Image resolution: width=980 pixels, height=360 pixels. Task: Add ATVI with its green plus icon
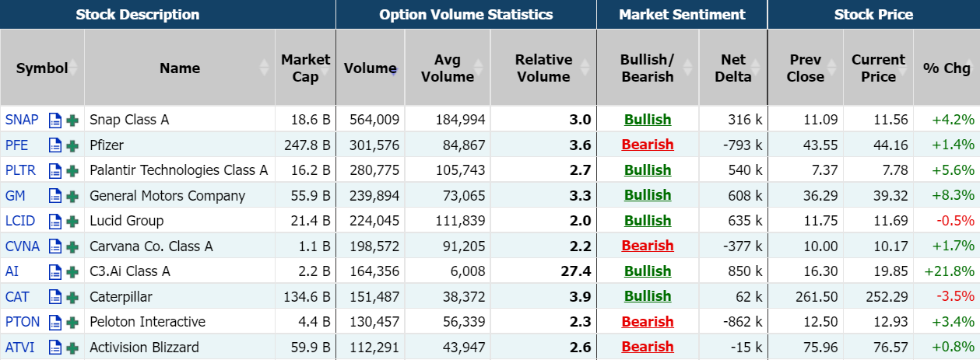pos(72,348)
